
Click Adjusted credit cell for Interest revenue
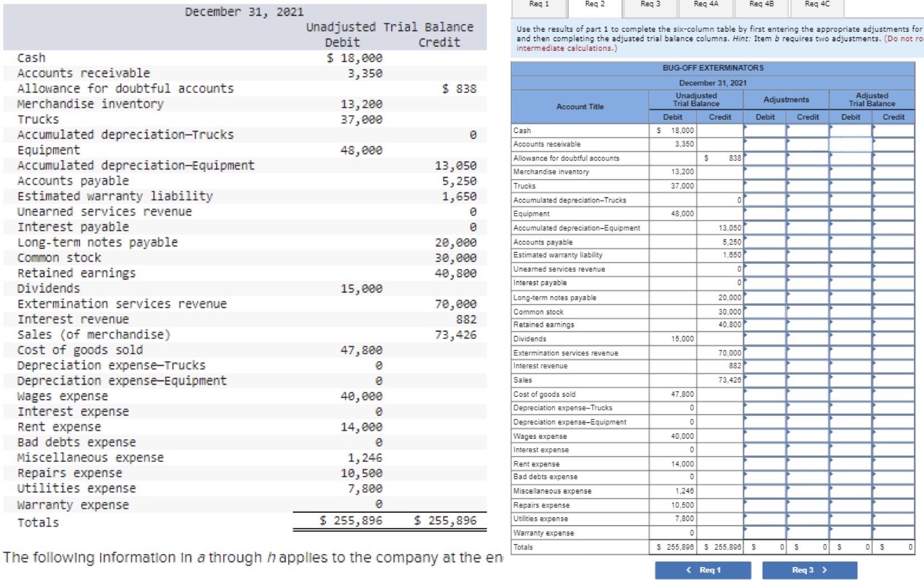(894, 366)
